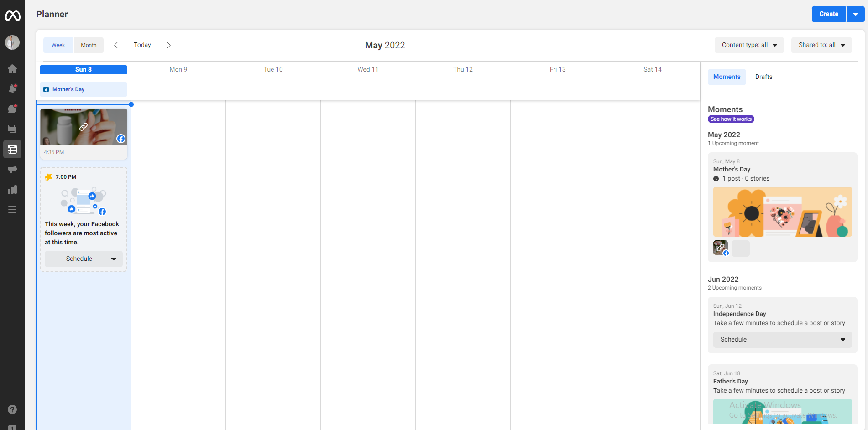Click the See how it works link
868x430 pixels.
731,119
